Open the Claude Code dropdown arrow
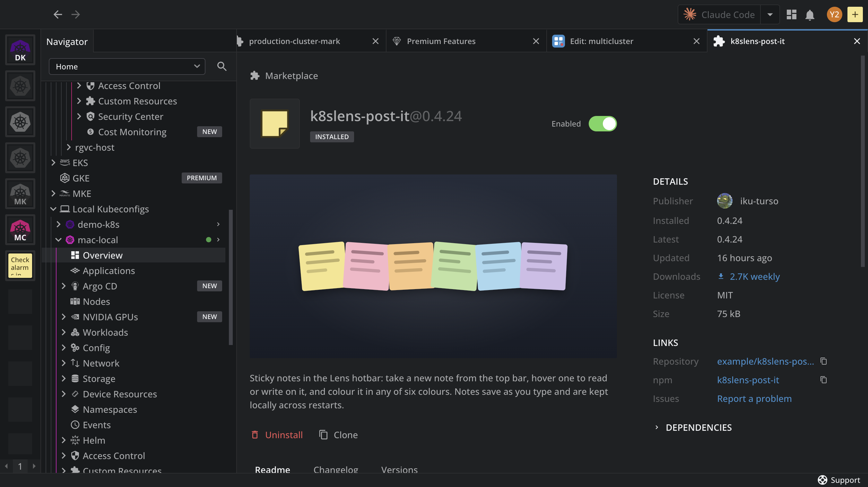The height and width of the screenshot is (487, 868). (x=770, y=14)
